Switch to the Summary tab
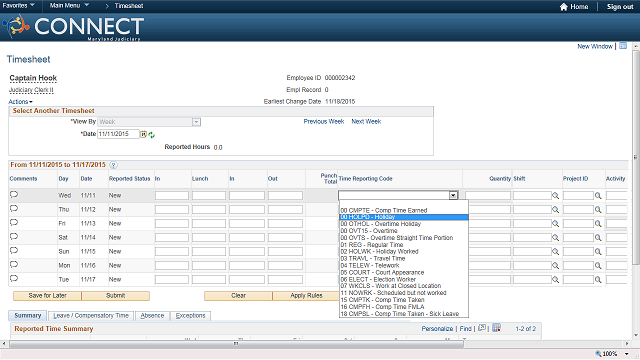The height and width of the screenshot is (360, 640). [28, 316]
